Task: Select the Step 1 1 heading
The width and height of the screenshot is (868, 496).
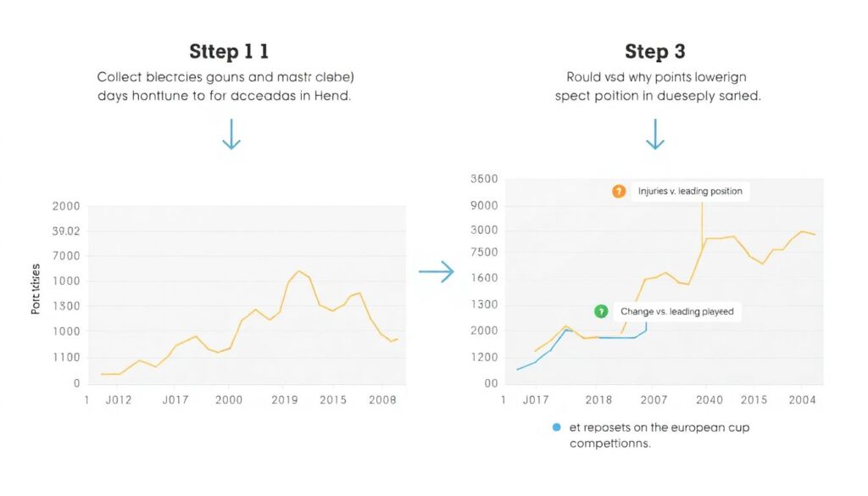Action: [x=229, y=52]
